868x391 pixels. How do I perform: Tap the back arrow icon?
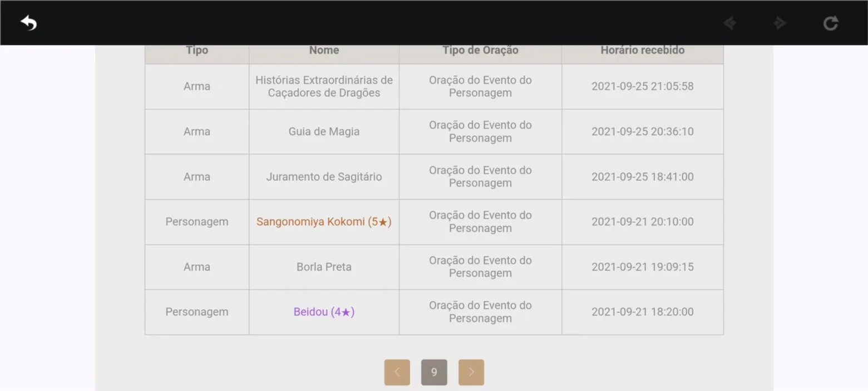(x=29, y=23)
